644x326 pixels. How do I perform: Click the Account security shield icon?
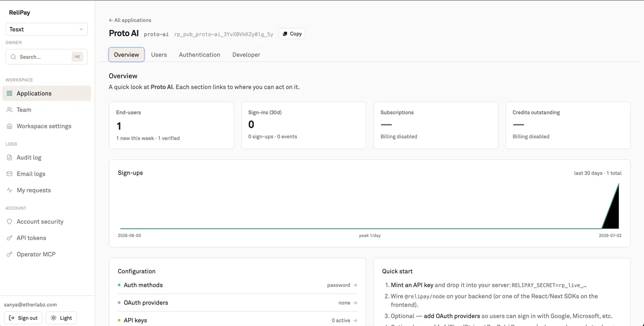click(9, 222)
